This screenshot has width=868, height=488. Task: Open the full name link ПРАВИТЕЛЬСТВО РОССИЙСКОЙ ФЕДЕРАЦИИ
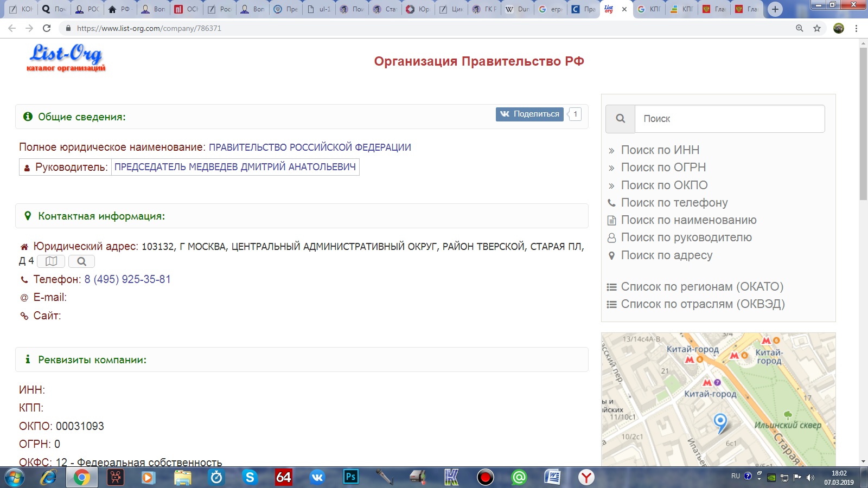click(310, 147)
